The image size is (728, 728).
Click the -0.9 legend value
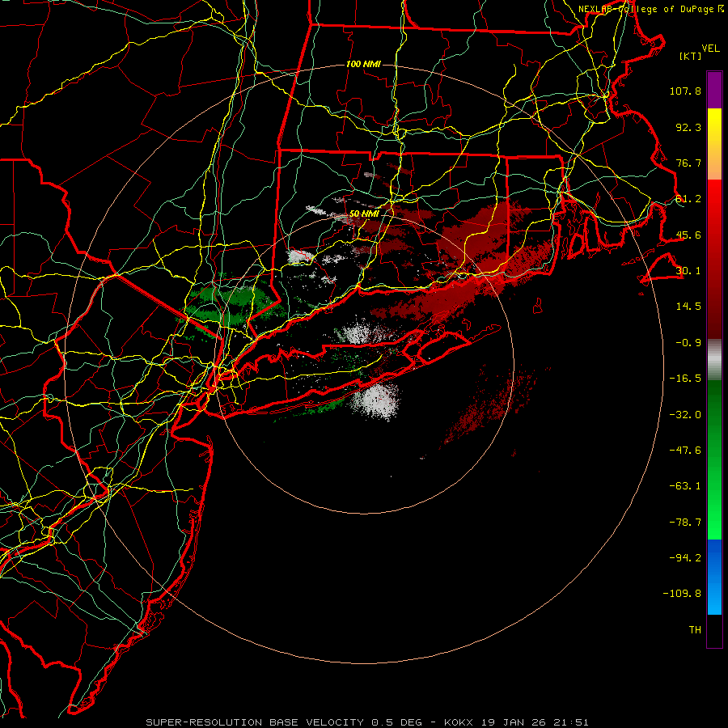(x=688, y=343)
